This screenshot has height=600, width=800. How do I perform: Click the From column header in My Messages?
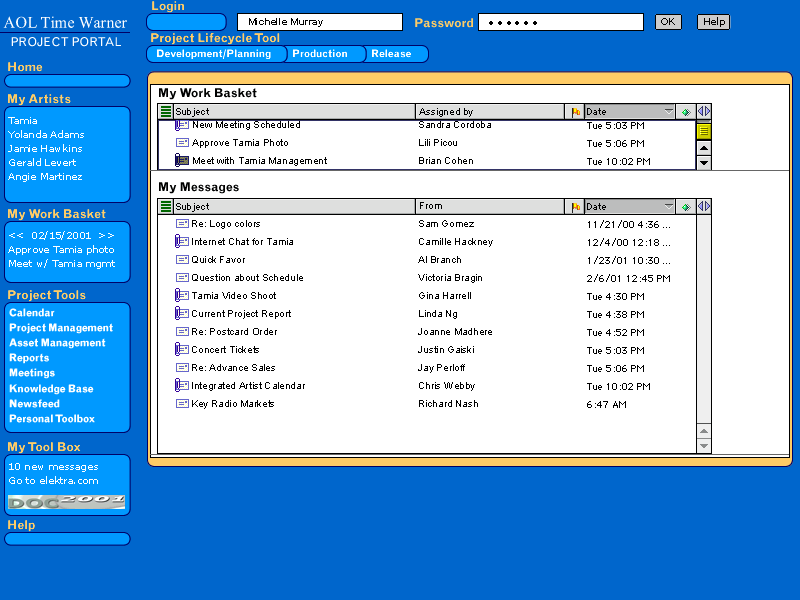click(x=490, y=206)
